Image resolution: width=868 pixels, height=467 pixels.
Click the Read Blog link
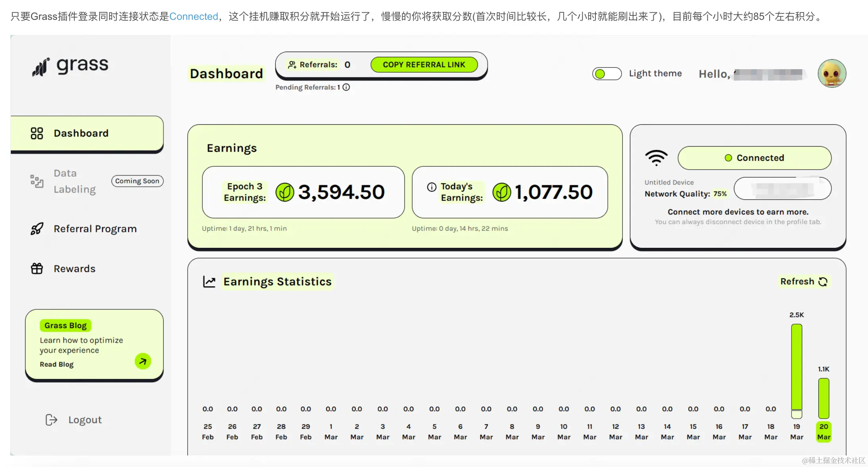pyautogui.click(x=56, y=365)
